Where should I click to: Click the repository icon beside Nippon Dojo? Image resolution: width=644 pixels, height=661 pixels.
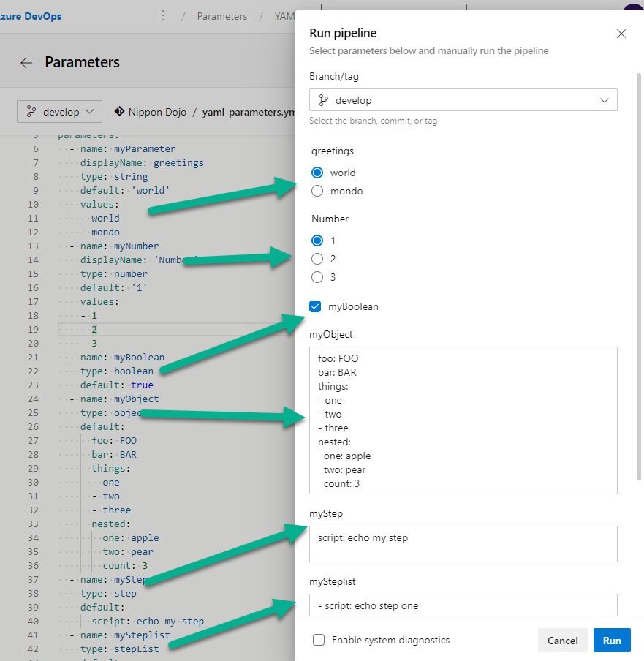119,112
